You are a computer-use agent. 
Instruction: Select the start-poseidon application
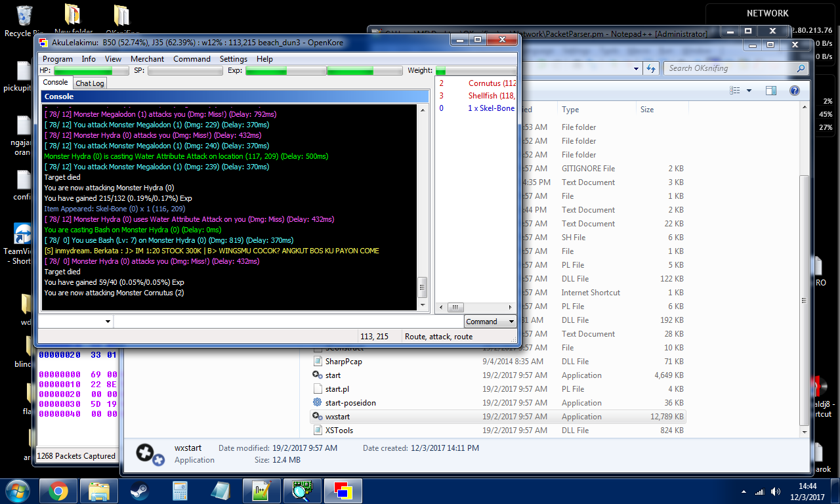click(x=499, y=403)
